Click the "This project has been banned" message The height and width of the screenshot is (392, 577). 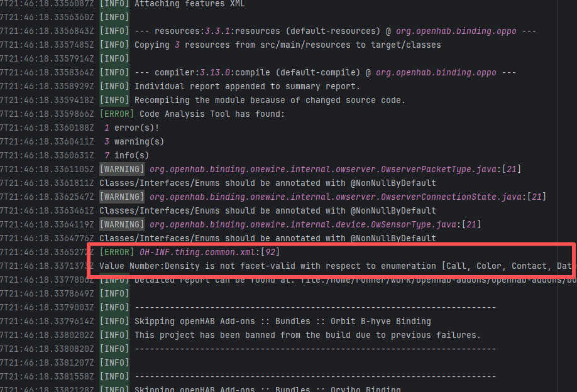click(x=307, y=335)
